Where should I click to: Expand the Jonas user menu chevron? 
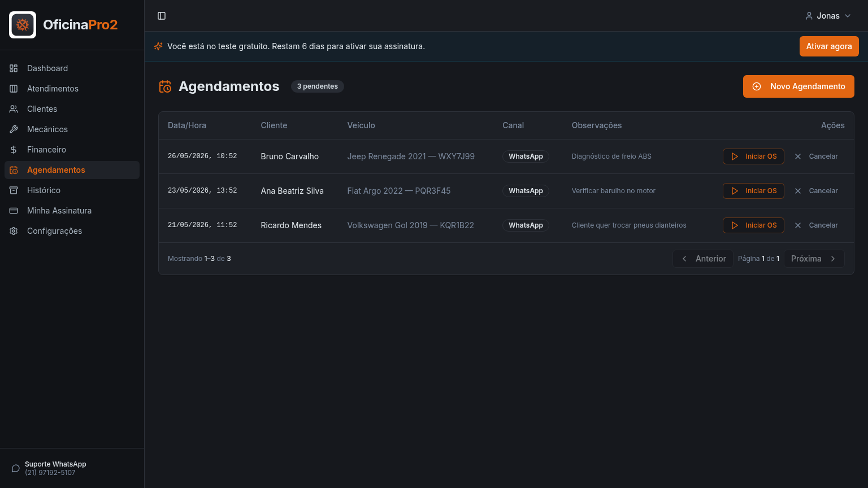tap(848, 16)
